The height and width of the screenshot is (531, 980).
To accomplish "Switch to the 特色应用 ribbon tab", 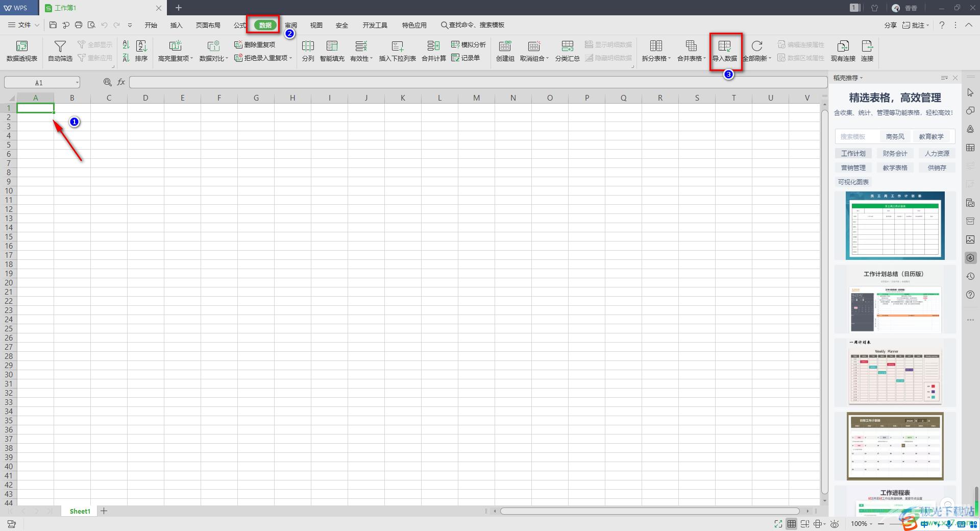I will click(414, 25).
